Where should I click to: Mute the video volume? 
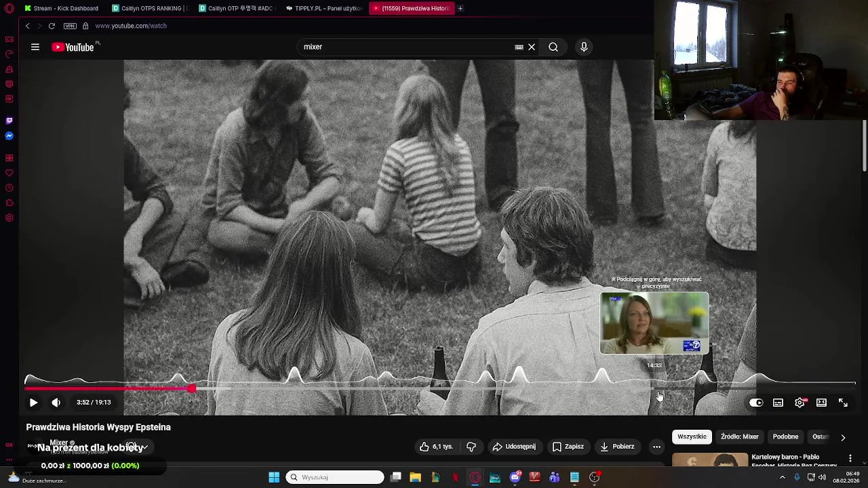56,403
